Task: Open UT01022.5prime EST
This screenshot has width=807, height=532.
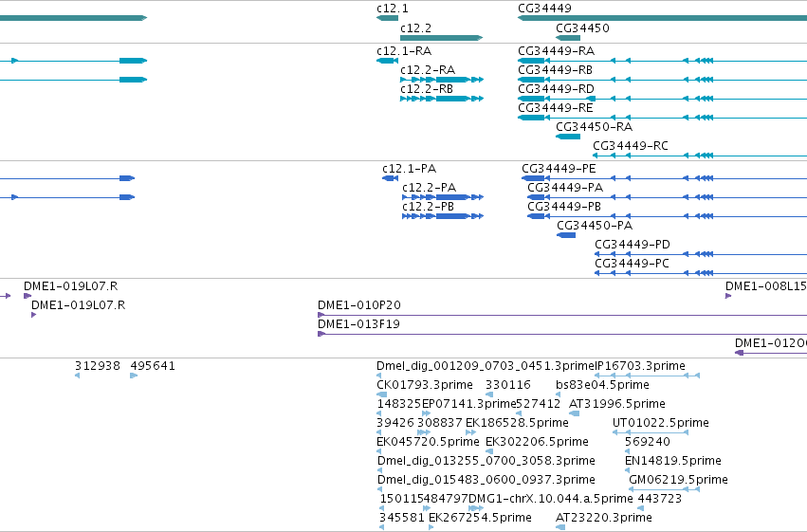Action: coord(661,424)
